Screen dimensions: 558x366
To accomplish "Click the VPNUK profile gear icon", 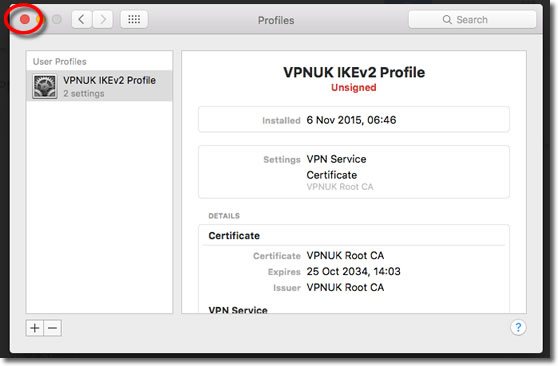I will point(44,86).
